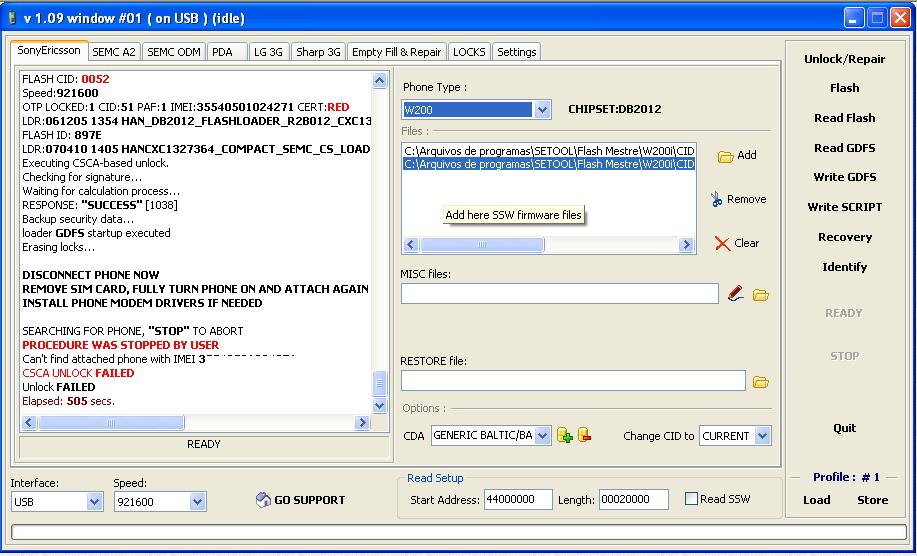This screenshot has height=556, width=917.
Task: Open the Sharp 3G tab
Action: 318,52
